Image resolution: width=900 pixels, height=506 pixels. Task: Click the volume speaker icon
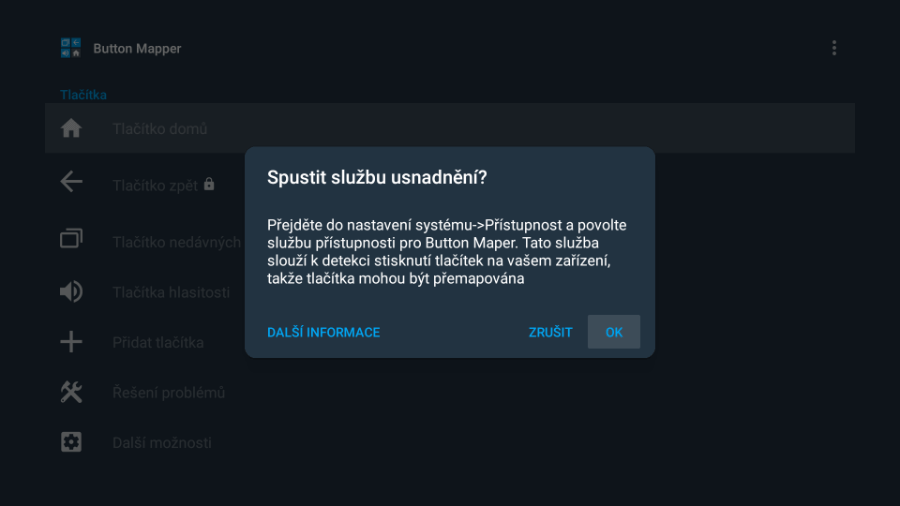click(71, 292)
